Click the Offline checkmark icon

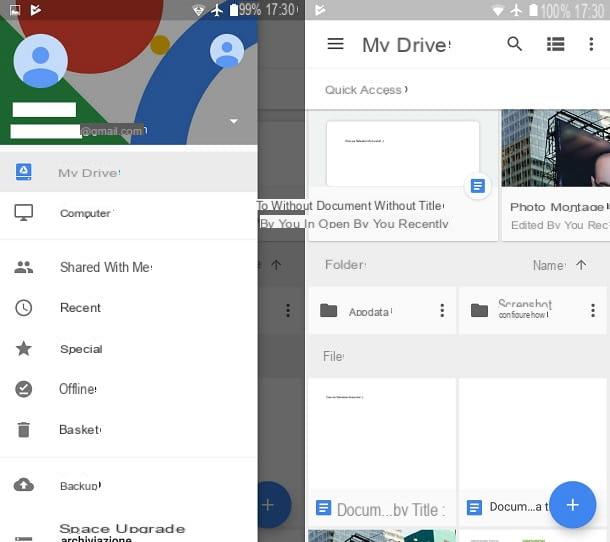(24, 389)
